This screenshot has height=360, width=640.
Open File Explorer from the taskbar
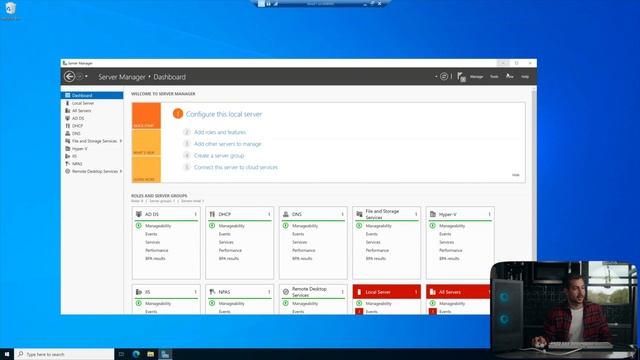click(151, 354)
